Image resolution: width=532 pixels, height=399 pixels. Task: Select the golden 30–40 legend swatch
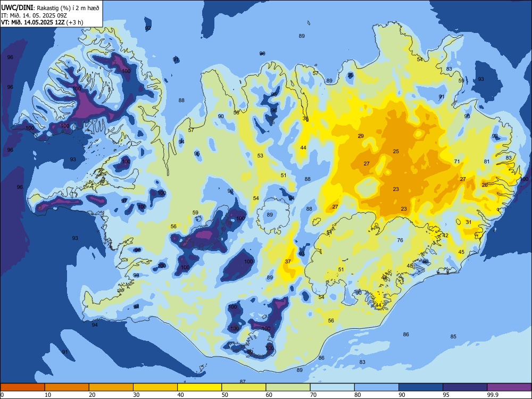pos(155,387)
